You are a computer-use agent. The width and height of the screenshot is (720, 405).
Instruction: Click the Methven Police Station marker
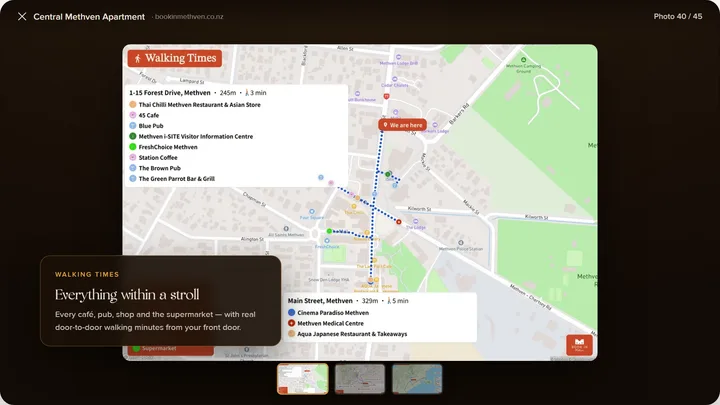(x=461, y=242)
